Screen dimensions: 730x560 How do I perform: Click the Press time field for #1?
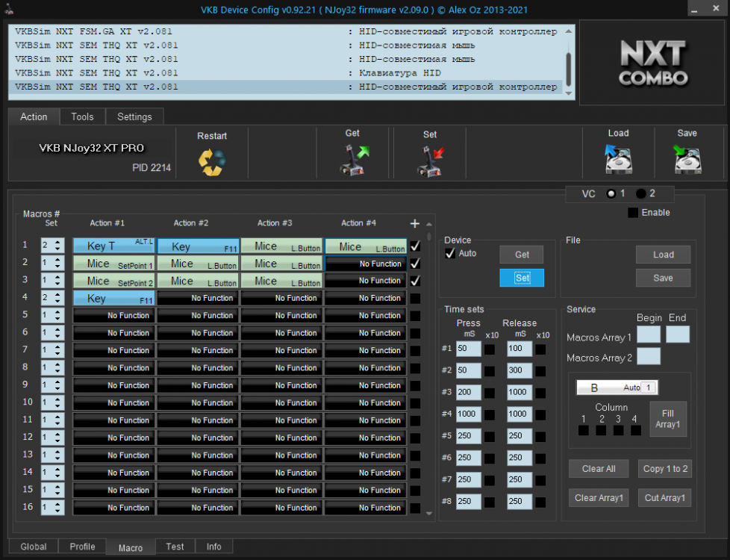pos(468,348)
